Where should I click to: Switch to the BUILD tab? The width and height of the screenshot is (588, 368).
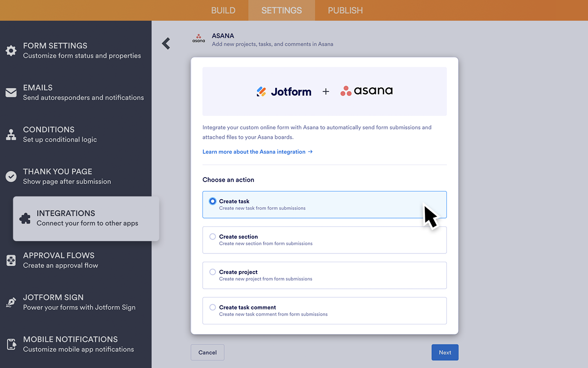click(223, 10)
